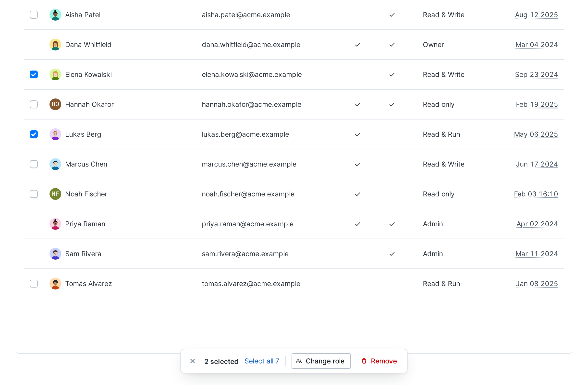Click the Select all 7 link
Viewport: 588px width, 385px height.
click(x=262, y=361)
